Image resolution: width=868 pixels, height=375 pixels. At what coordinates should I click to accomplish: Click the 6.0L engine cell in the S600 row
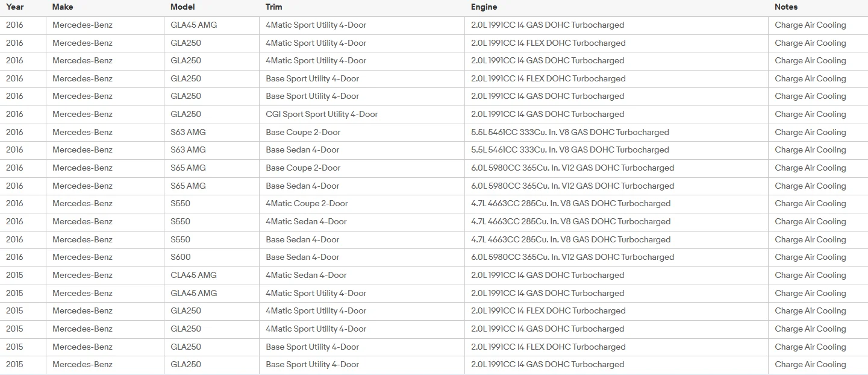point(572,257)
